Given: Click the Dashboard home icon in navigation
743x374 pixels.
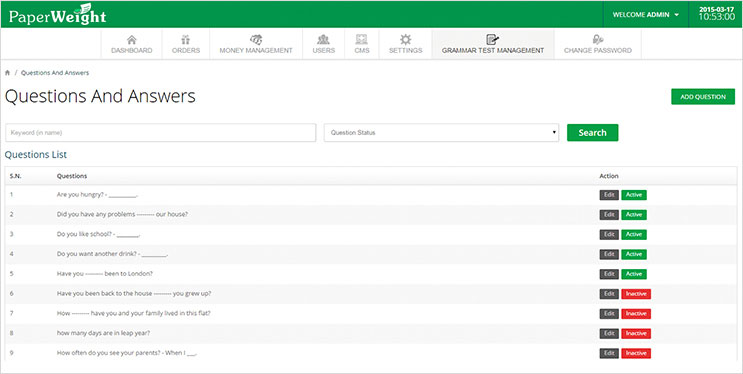Looking at the screenshot, I should [x=132, y=39].
